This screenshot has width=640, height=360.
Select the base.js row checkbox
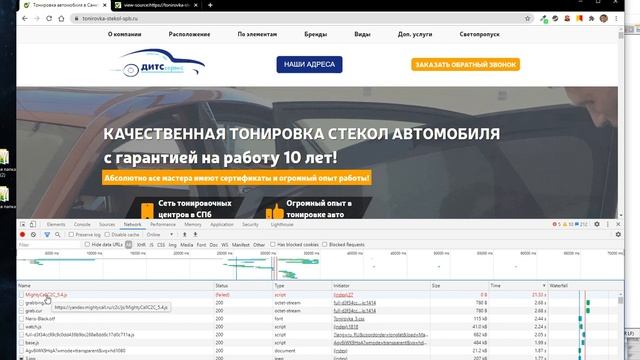click(x=21, y=343)
